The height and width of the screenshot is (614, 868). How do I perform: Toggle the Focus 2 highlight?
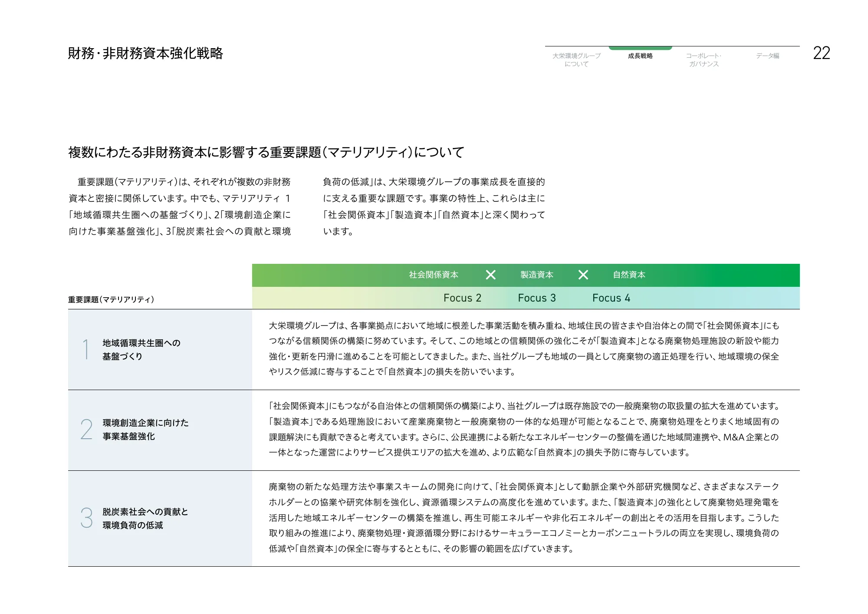click(x=462, y=298)
